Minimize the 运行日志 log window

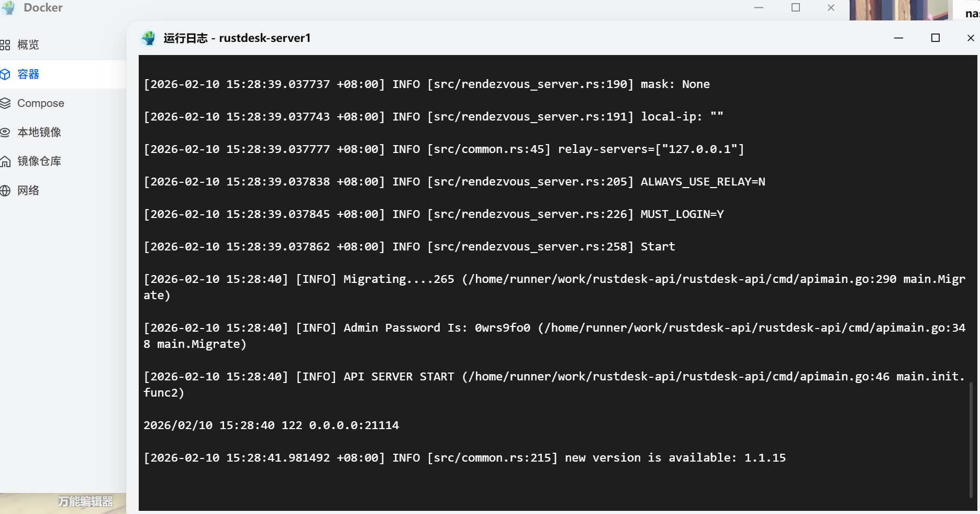pyautogui.click(x=898, y=38)
